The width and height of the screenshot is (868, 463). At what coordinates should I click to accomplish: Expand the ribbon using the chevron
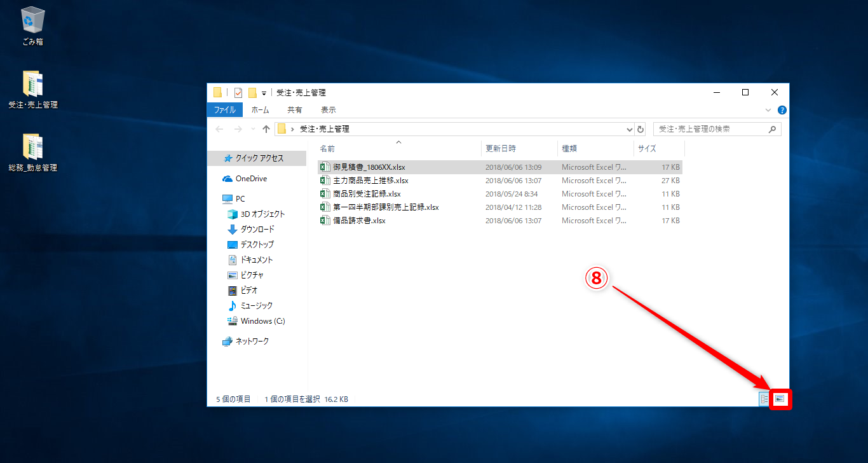coord(769,110)
